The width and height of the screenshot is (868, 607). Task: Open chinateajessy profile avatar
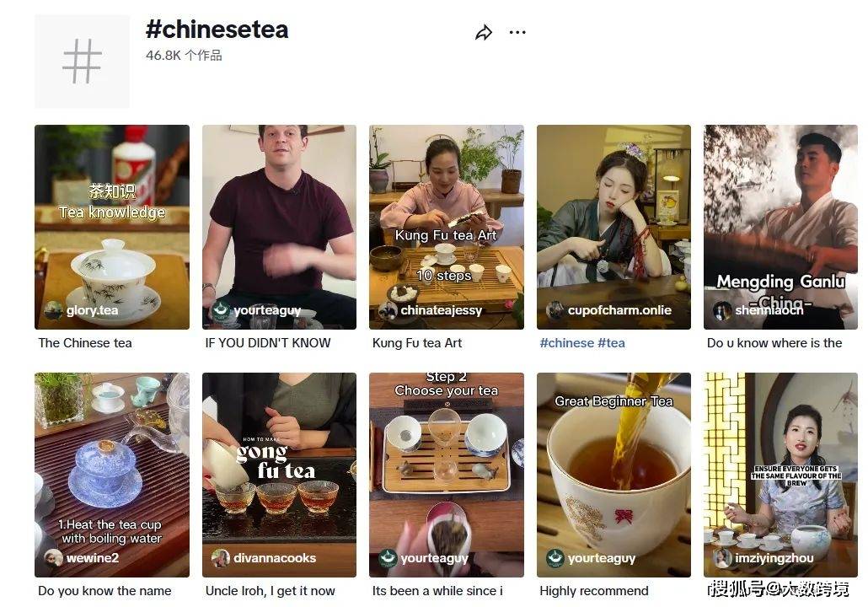tap(388, 310)
